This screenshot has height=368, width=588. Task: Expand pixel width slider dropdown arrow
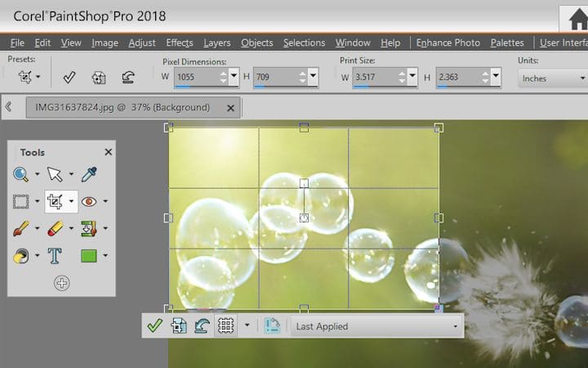(x=234, y=76)
